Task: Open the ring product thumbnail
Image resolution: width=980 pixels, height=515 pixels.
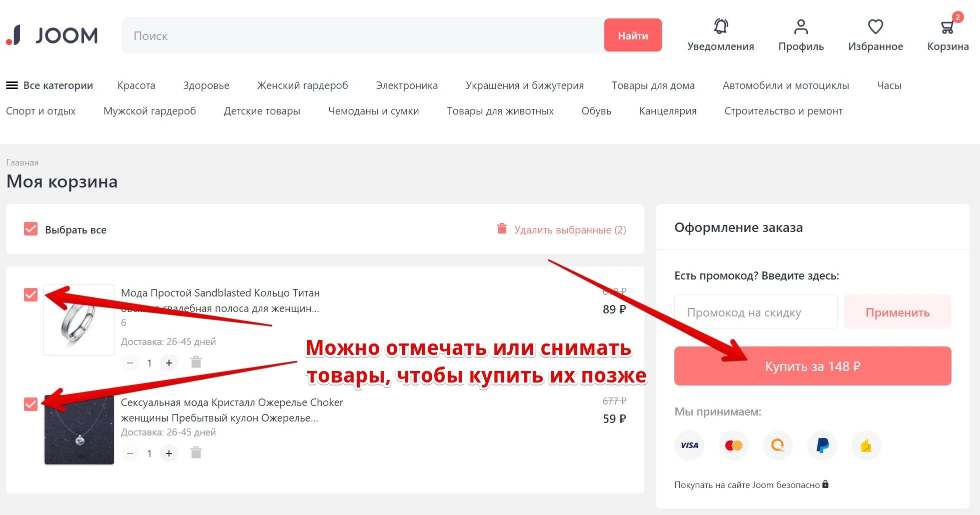Action: point(79,320)
